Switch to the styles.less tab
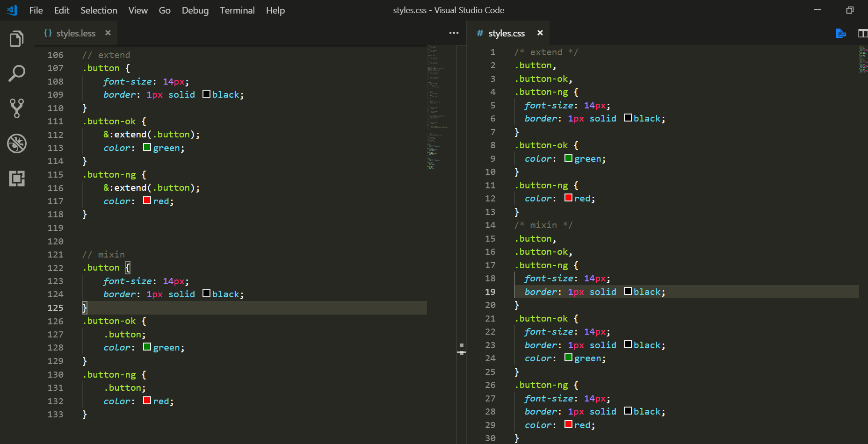Viewport: 868px width, 444px height. coord(75,33)
